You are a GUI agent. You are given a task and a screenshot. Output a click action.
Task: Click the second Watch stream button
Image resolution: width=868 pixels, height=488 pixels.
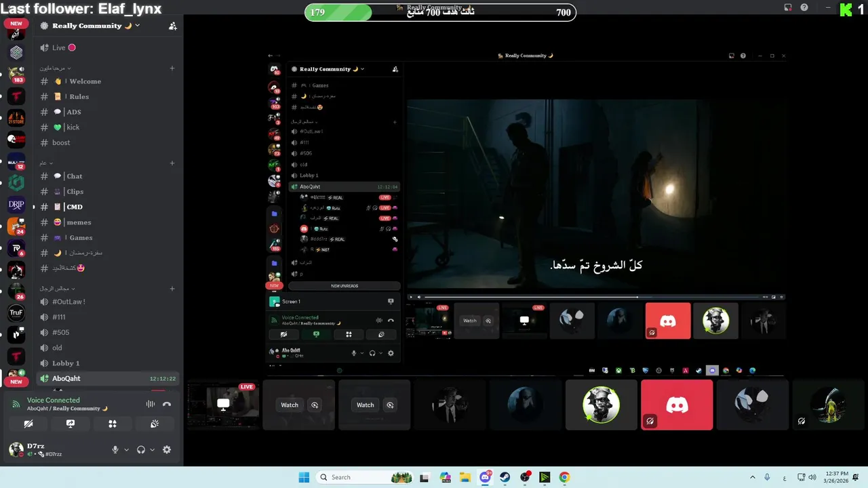click(x=366, y=405)
